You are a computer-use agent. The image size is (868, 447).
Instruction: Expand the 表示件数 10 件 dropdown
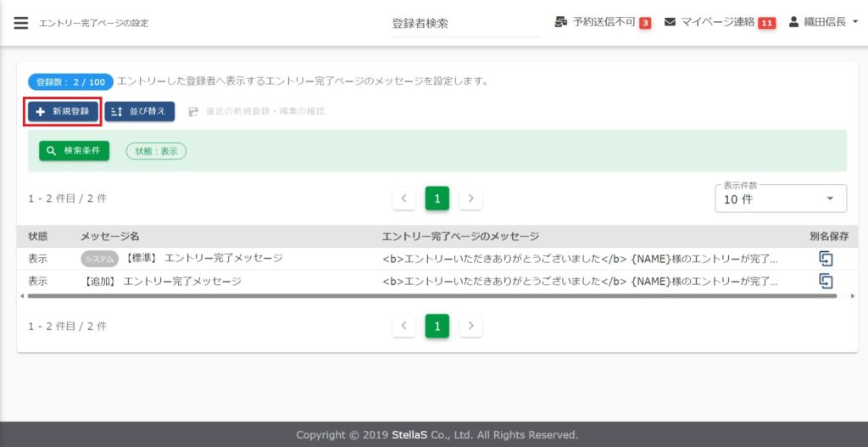coord(781,198)
